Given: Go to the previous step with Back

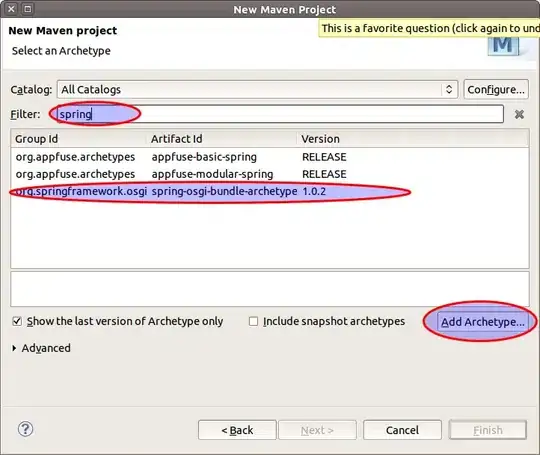Looking at the screenshot, I should point(237,430).
